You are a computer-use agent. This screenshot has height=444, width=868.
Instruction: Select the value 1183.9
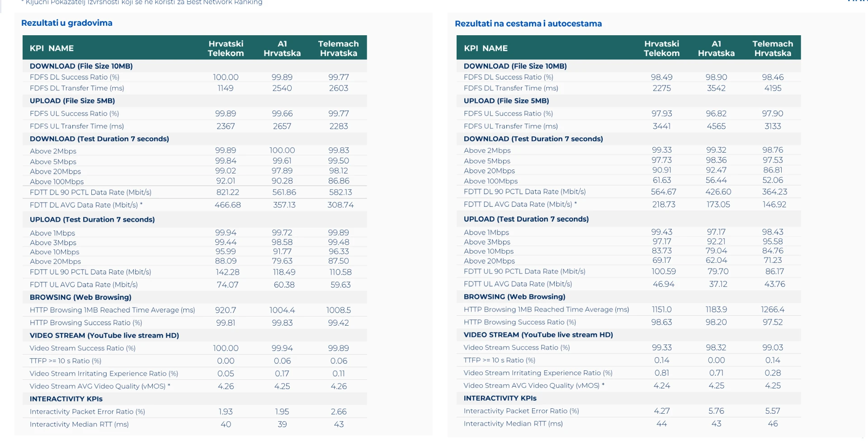click(716, 309)
